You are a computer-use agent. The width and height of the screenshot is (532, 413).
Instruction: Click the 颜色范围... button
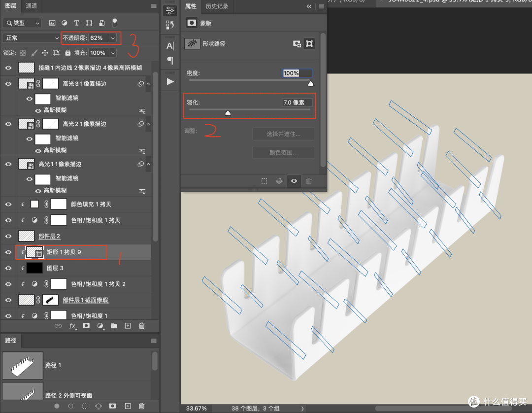pyautogui.click(x=283, y=152)
